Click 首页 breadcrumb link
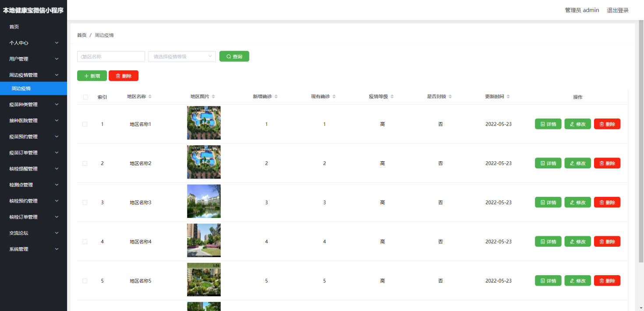644x311 pixels. (82, 35)
